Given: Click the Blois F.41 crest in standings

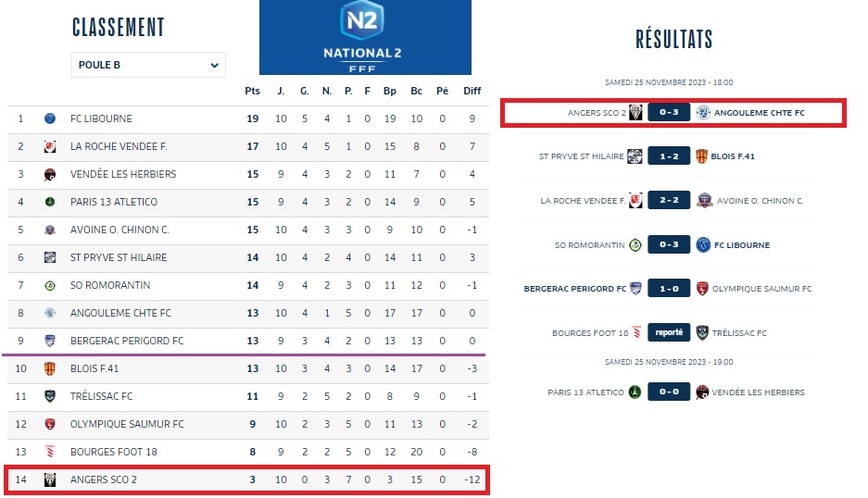Looking at the screenshot, I should tap(50, 368).
